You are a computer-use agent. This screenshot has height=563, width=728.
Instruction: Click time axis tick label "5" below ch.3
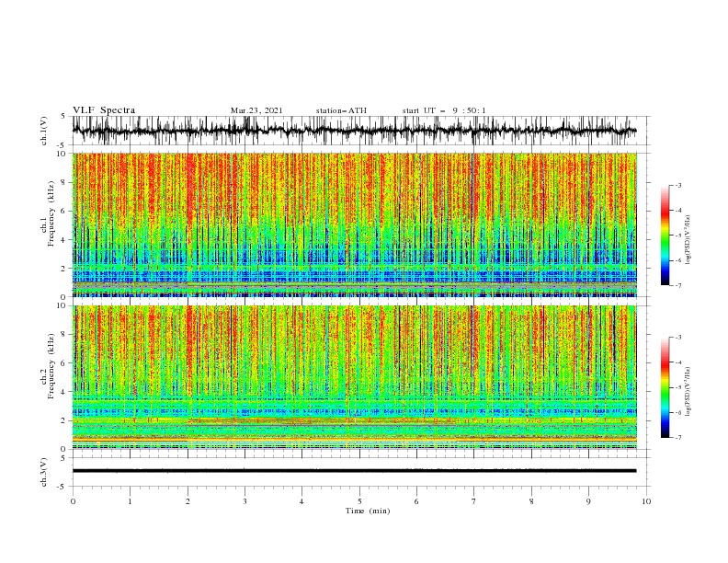point(359,501)
